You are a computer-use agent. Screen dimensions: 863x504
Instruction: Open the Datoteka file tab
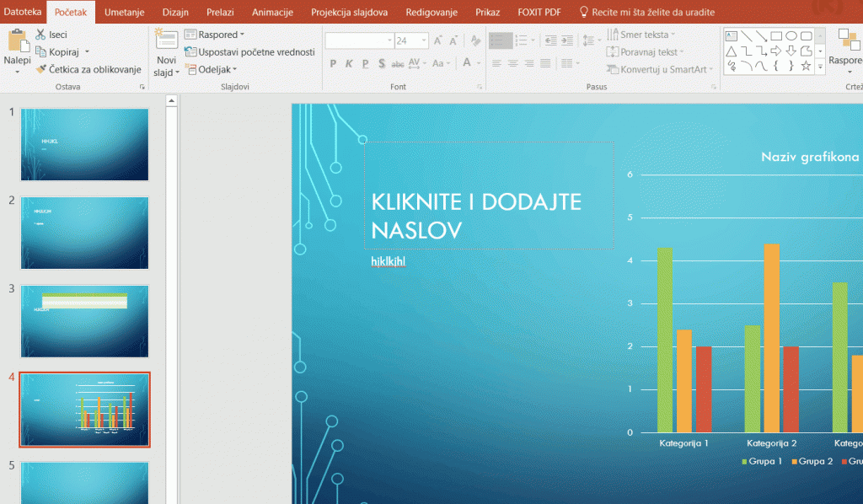23,12
